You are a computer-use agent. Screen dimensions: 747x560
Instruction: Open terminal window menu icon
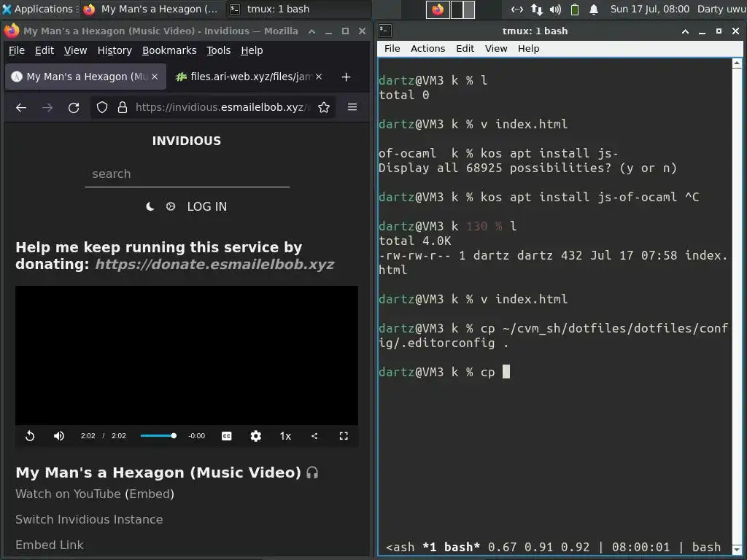tap(385, 31)
